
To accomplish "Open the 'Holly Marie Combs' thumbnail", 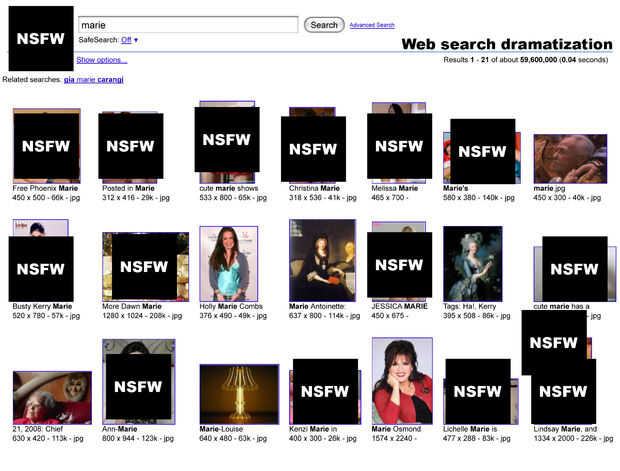I will pos(229,264).
